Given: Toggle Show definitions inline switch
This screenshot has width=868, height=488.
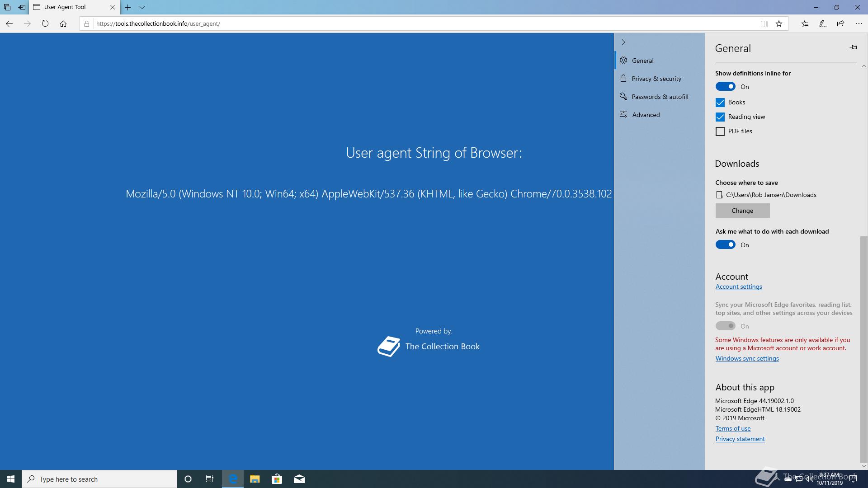Looking at the screenshot, I should tap(725, 87).
